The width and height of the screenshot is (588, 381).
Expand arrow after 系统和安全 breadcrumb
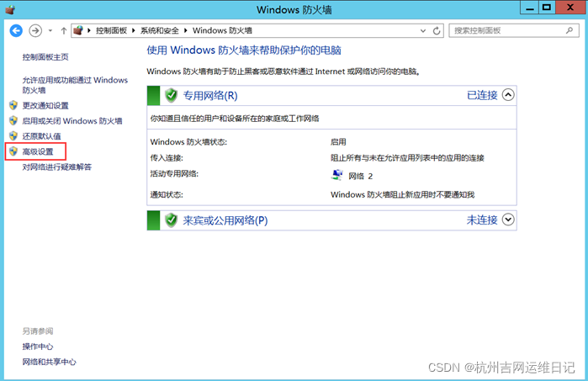click(x=186, y=31)
